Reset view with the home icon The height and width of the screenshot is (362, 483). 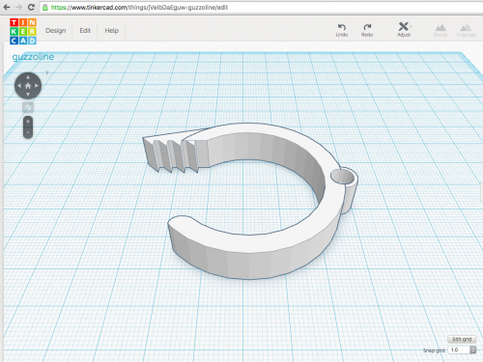[x=28, y=86]
